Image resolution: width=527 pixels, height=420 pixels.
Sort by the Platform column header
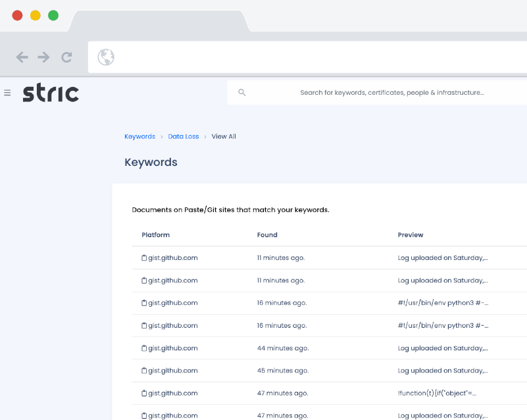click(x=155, y=235)
